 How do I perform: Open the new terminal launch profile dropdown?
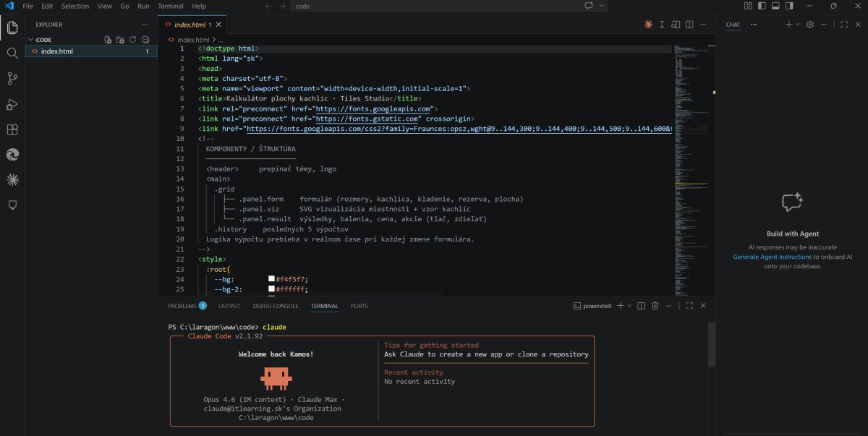click(629, 306)
